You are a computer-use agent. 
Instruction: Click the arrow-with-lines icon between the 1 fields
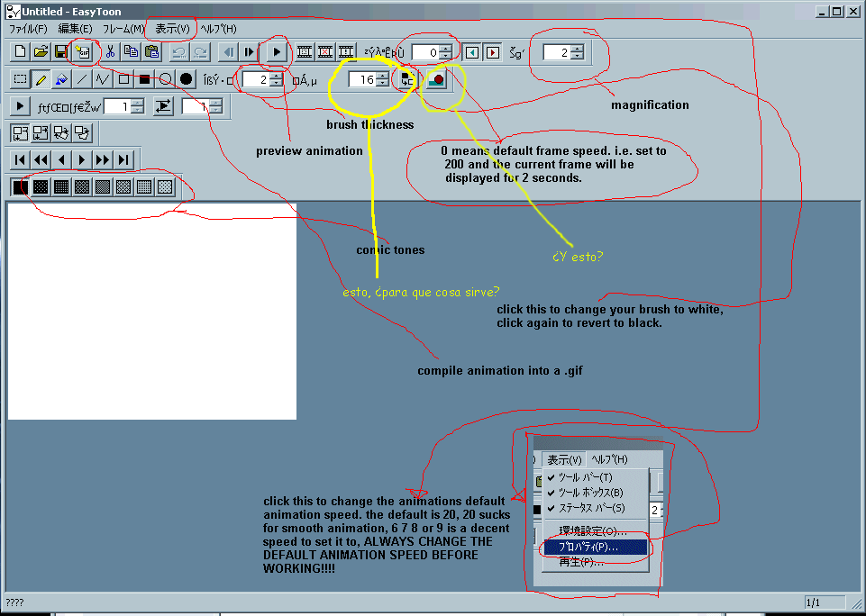(x=163, y=106)
